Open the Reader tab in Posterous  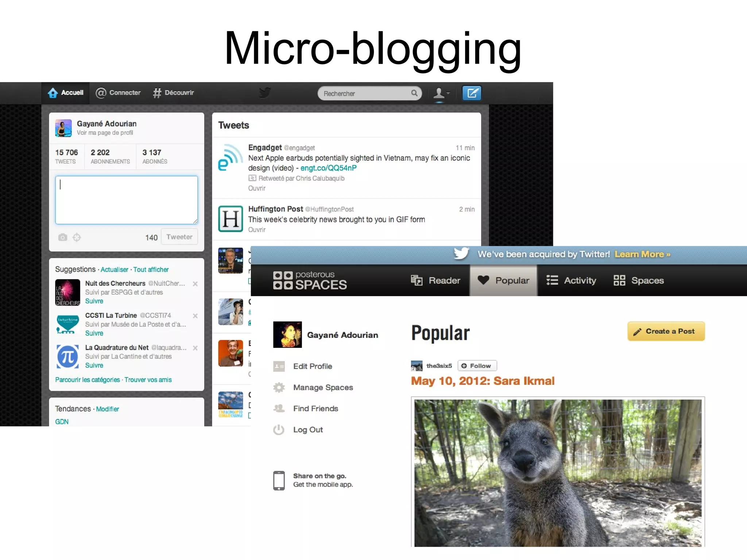tap(436, 280)
